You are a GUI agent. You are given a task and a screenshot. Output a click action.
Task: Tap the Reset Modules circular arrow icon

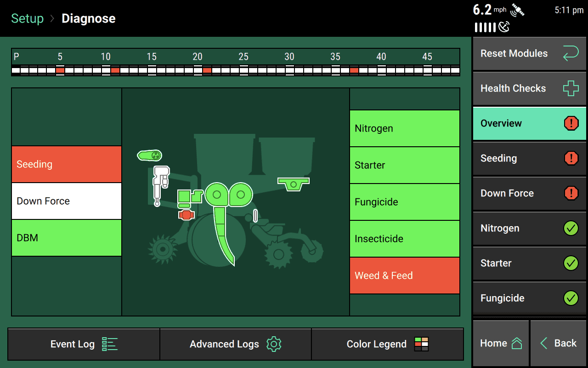[x=571, y=53]
